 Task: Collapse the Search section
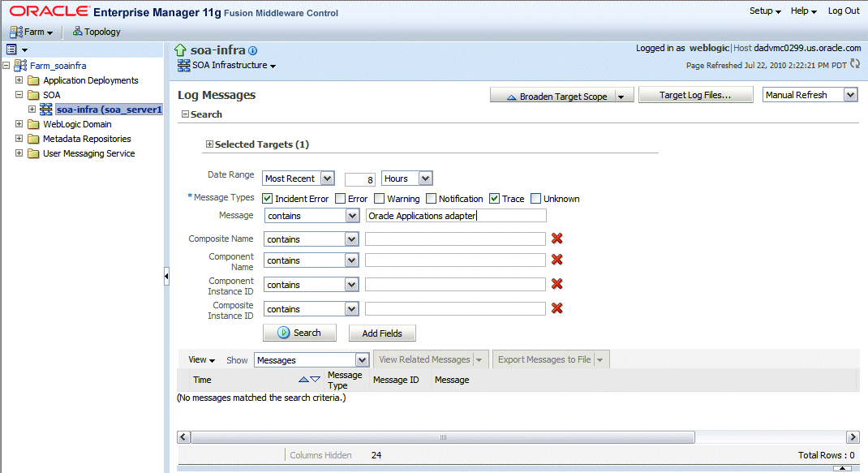[186, 114]
